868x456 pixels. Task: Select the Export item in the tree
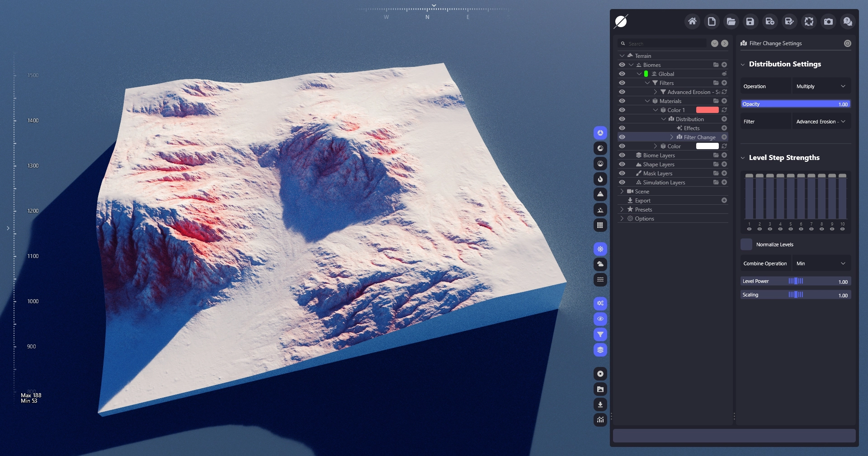(x=642, y=200)
